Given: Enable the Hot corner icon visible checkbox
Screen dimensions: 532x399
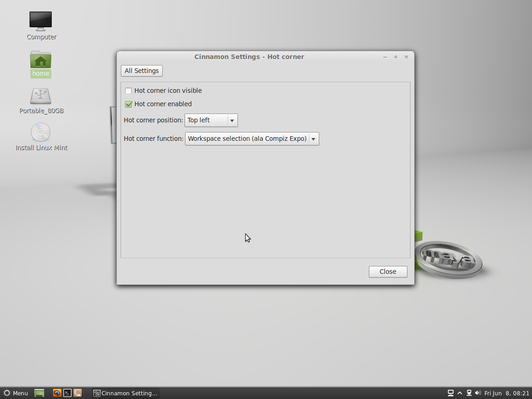Looking at the screenshot, I should 128,91.
